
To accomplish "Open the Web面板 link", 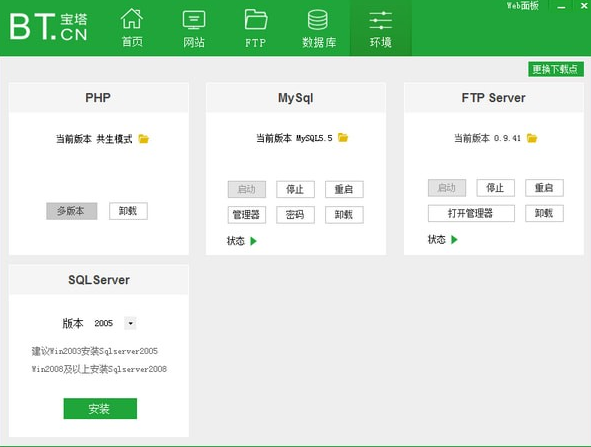I will [x=522, y=6].
